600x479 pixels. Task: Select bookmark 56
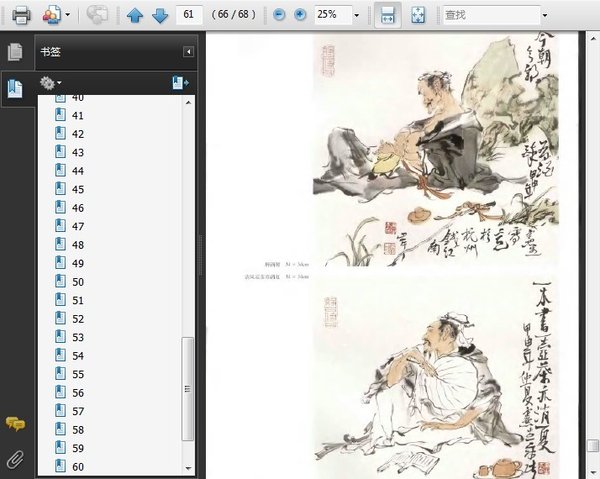[x=78, y=393]
